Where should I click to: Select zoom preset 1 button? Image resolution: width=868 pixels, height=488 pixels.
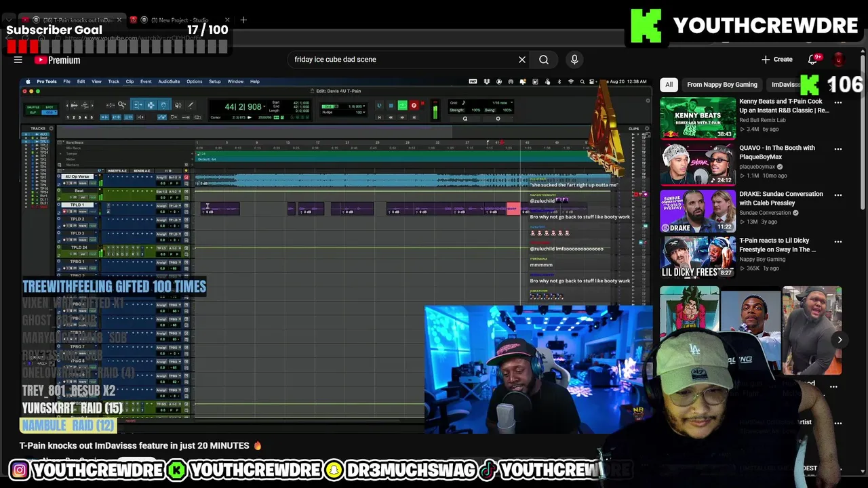click(x=68, y=117)
